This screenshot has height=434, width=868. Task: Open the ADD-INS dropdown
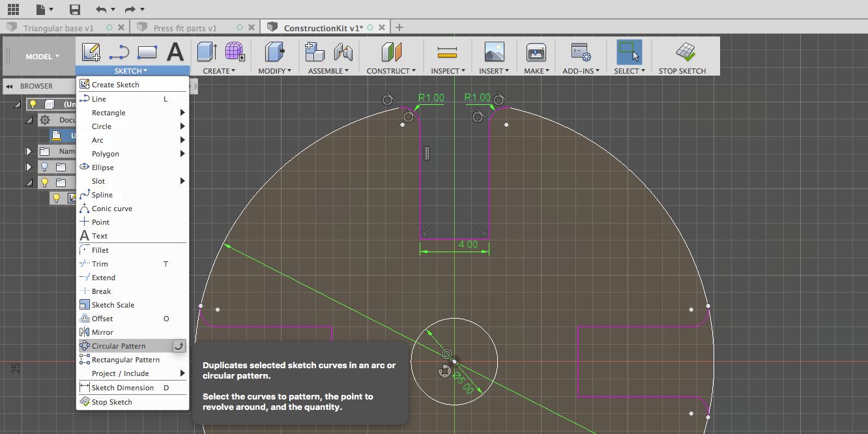(580, 71)
